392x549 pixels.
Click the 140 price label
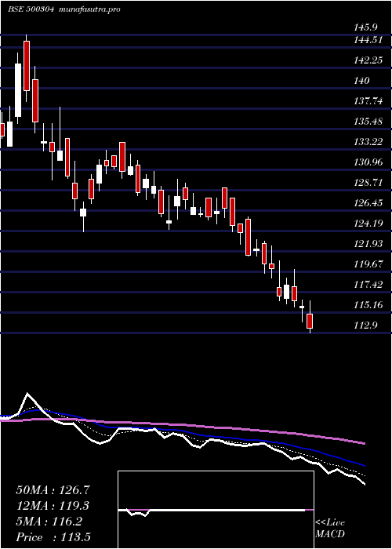[x=362, y=81]
